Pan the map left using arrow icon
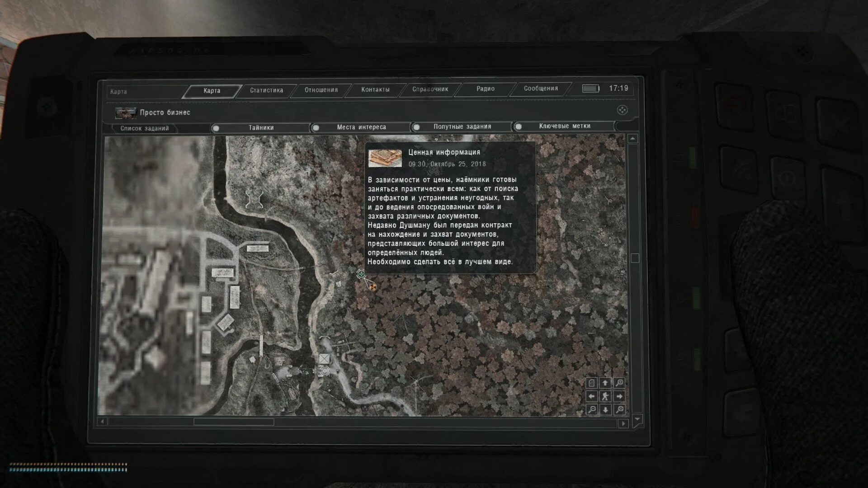 (x=592, y=396)
